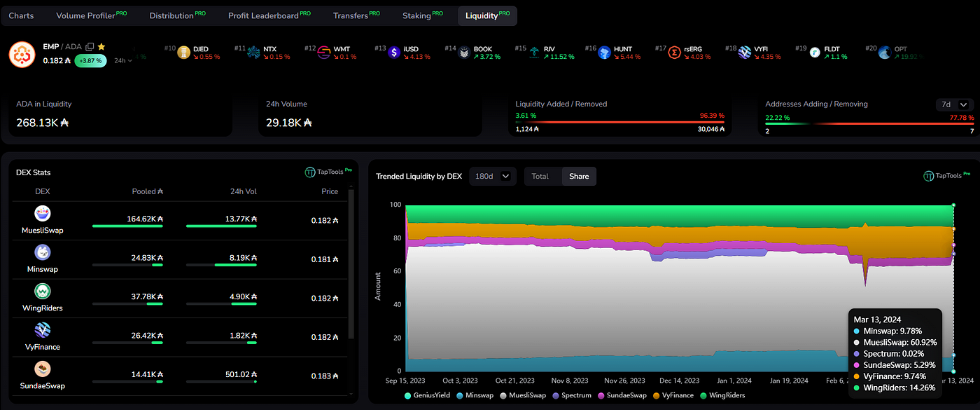980x410 pixels.
Task: Open the 7d addresses period dropdown
Action: coord(954,104)
